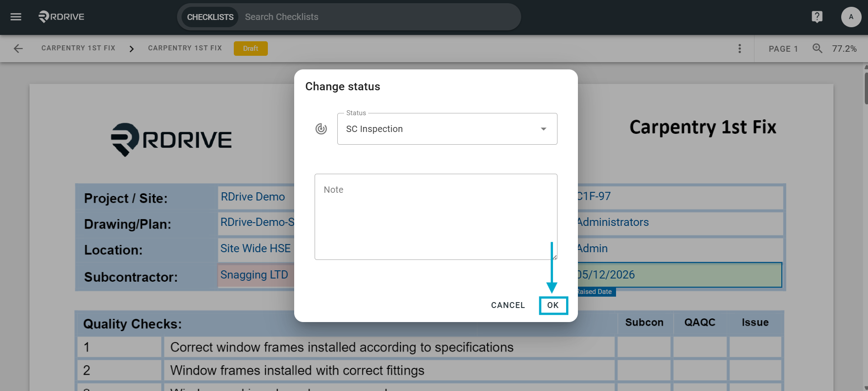
Task: Click the QAQC column header
Action: (x=700, y=323)
